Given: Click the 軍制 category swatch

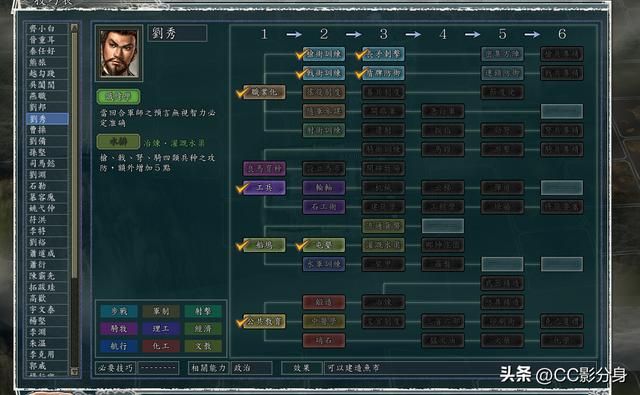Looking at the screenshot, I should [x=161, y=311].
